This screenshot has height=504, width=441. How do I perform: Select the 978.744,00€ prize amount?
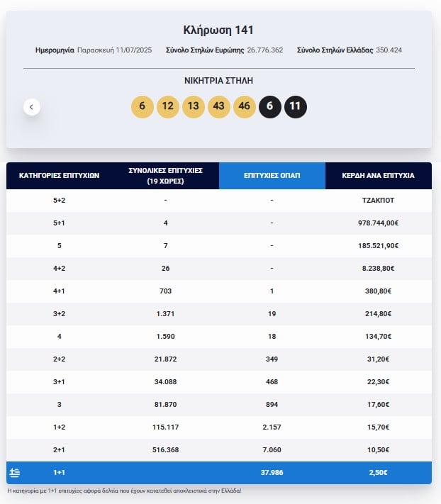tap(379, 223)
